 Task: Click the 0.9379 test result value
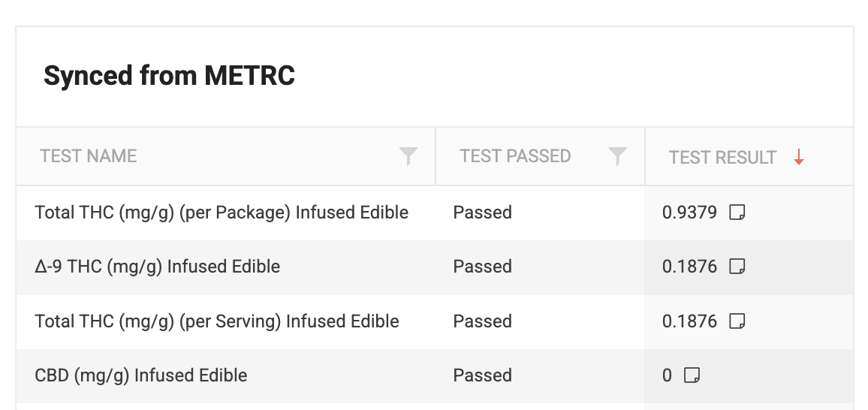coord(689,213)
